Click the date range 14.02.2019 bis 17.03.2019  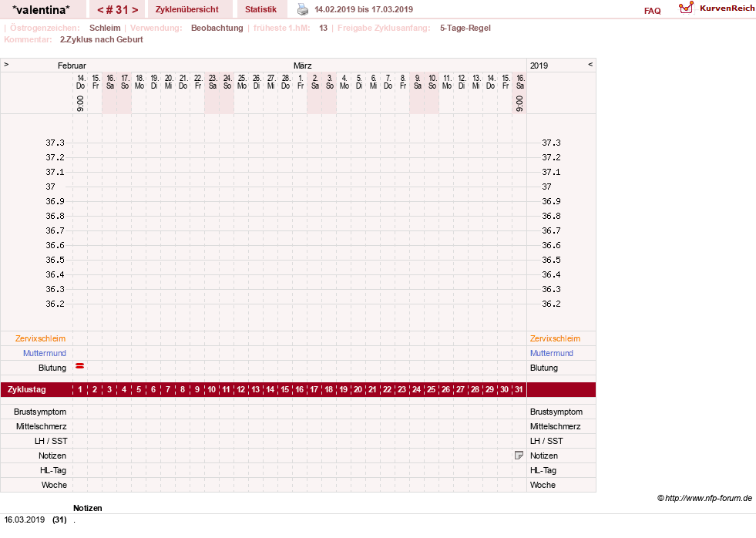tap(364, 9)
